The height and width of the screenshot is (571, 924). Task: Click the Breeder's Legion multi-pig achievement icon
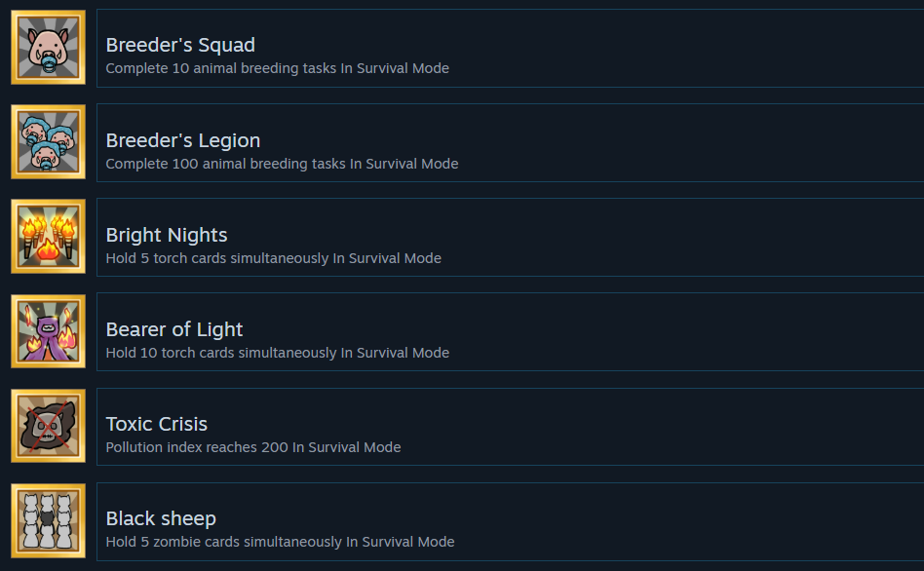48,141
